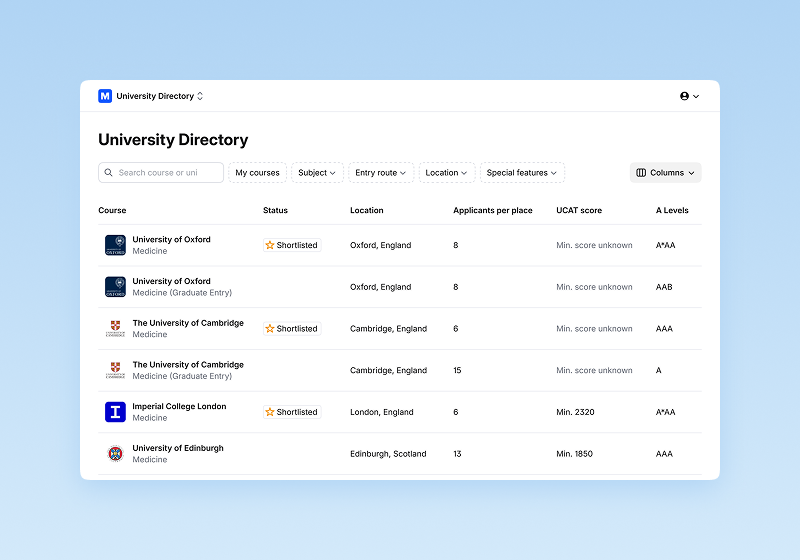Click the Oxford logo in the Medicine row
The width and height of the screenshot is (800, 560).
[x=115, y=245]
